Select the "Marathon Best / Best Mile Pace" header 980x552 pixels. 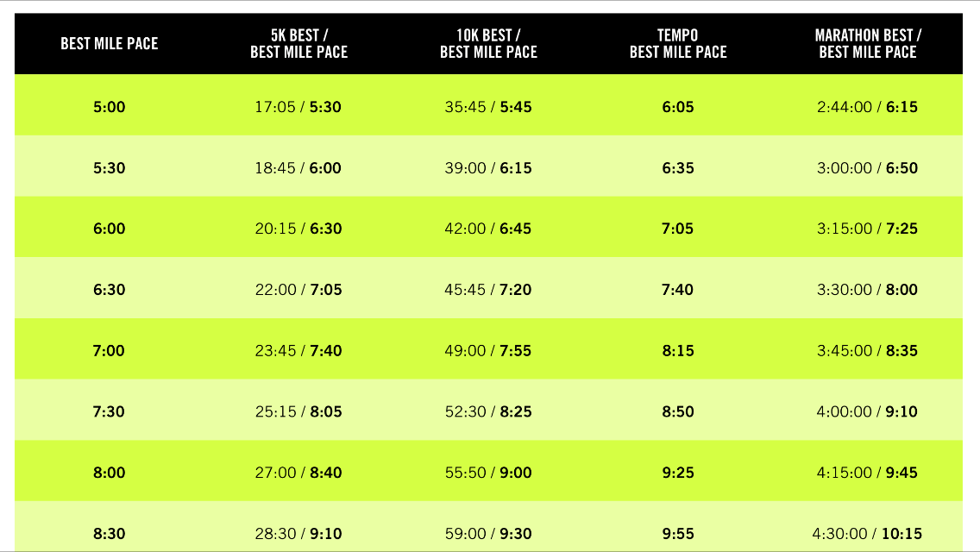pyautogui.click(x=868, y=44)
